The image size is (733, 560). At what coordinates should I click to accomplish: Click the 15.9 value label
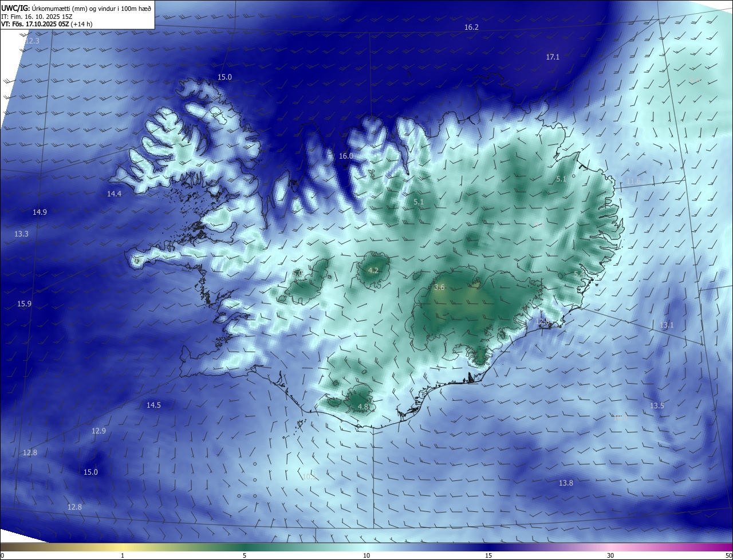tap(24, 304)
